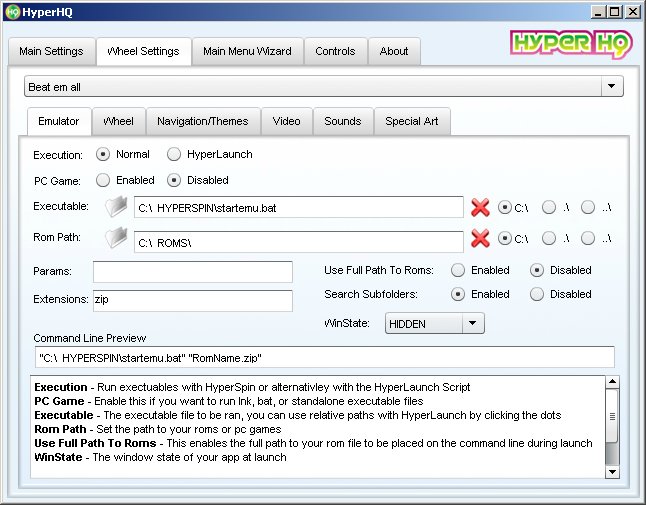Click the Rom Path text field
The image size is (646, 505).
pyautogui.click(x=299, y=242)
